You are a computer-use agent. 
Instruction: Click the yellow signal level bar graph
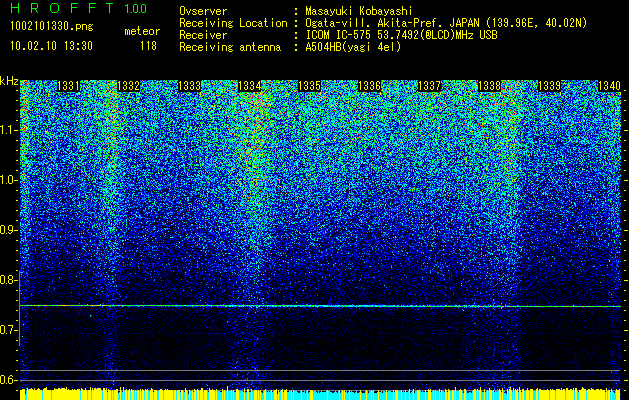point(320,394)
